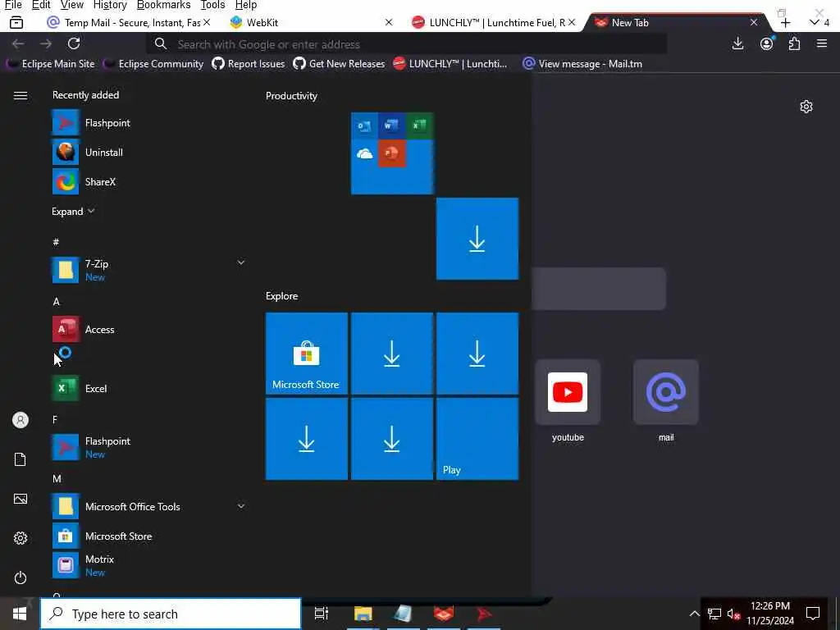Click the taskbar search box
This screenshot has width=840, height=630.
click(x=171, y=614)
